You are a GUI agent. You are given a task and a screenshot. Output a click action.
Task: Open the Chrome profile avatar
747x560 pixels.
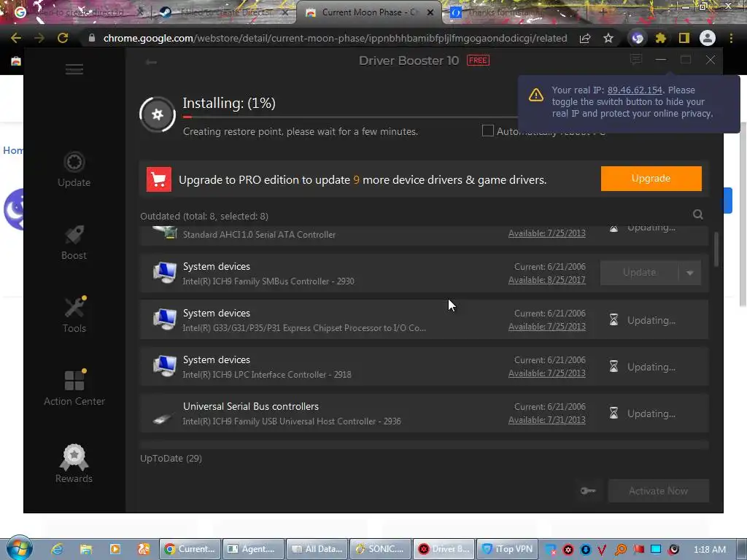coord(708,38)
